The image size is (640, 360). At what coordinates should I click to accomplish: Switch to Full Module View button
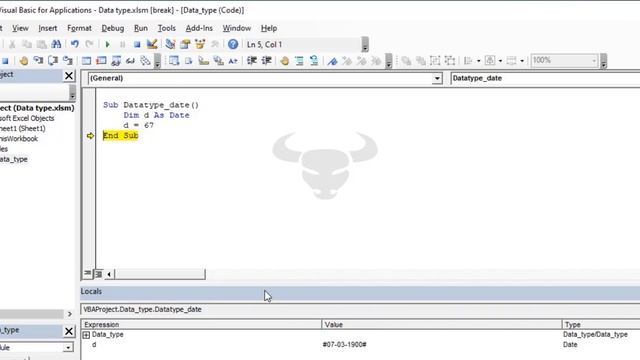point(98,274)
